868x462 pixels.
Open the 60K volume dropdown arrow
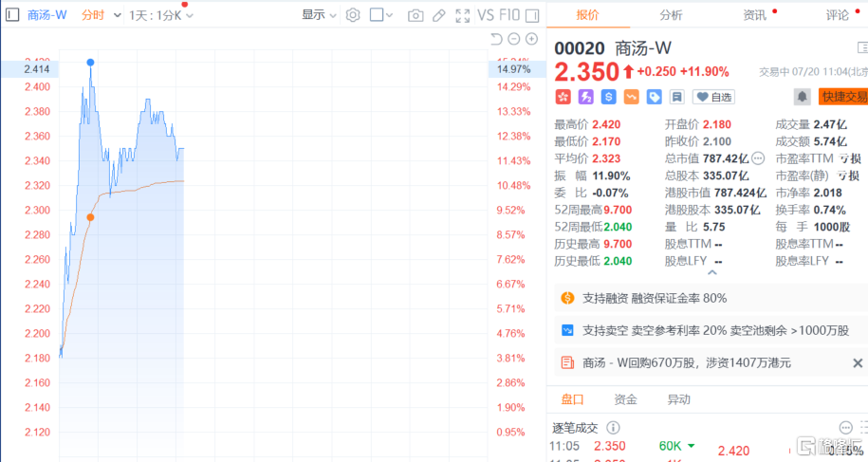692,446
